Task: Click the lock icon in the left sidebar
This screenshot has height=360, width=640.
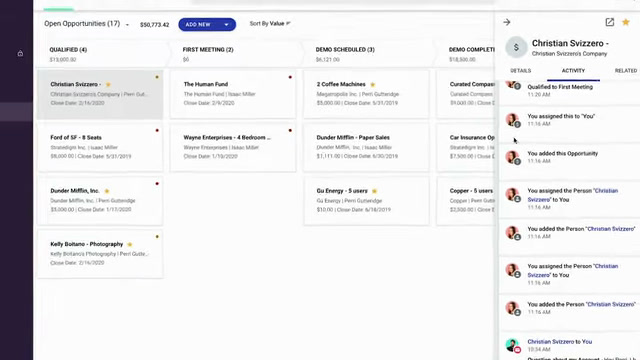Action: pyautogui.click(x=20, y=53)
